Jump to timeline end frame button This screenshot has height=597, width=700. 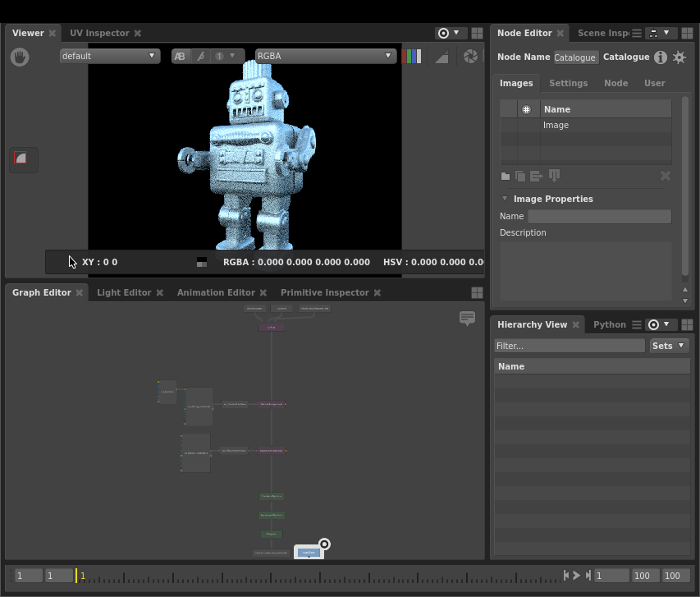pos(588,576)
